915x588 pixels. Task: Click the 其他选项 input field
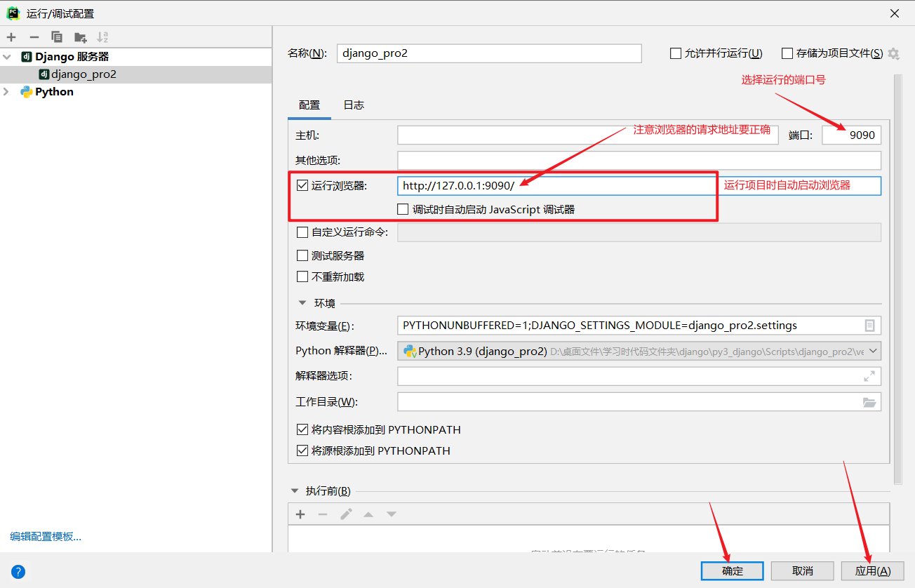point(639,161)
